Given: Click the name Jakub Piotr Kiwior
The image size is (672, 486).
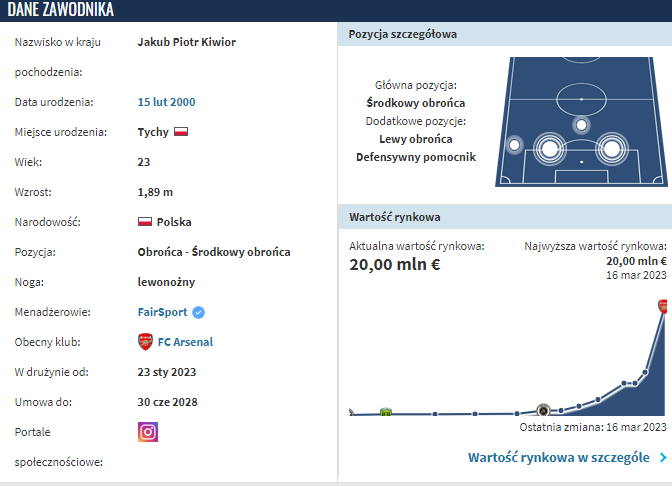Looking at the screenshot, I should (186, 42).
